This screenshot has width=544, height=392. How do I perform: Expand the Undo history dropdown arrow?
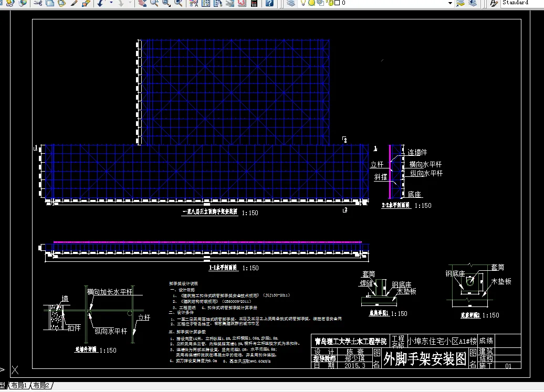[x=111, y=3]
